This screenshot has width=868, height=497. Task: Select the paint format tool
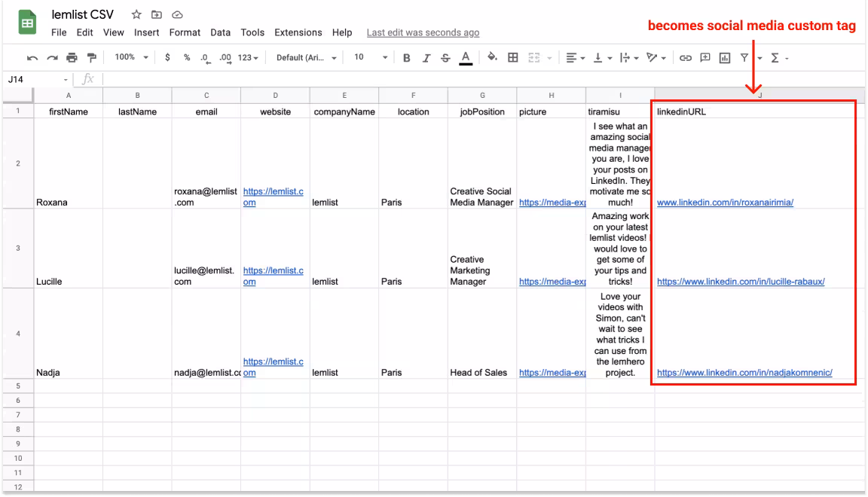point(91,58)
